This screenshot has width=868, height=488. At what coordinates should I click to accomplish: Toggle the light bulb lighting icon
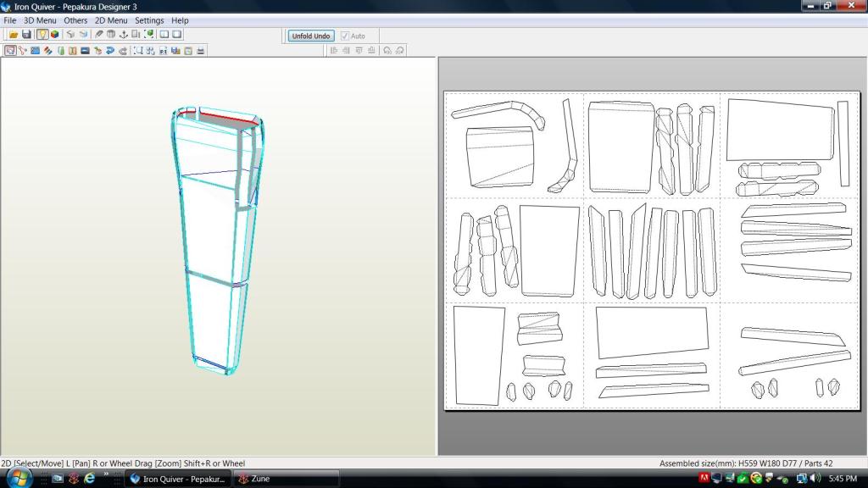[x=42, y=34]
